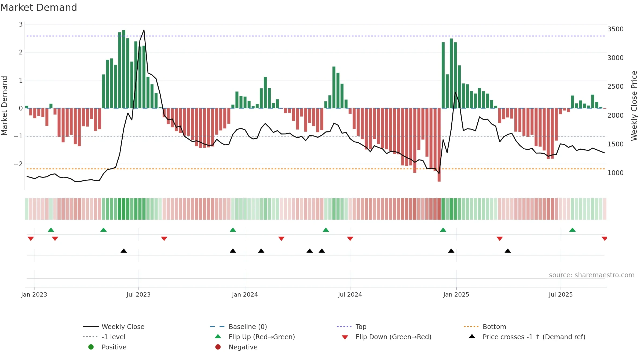Select the black price-cross marker near April 2025

tap(508, 251)
